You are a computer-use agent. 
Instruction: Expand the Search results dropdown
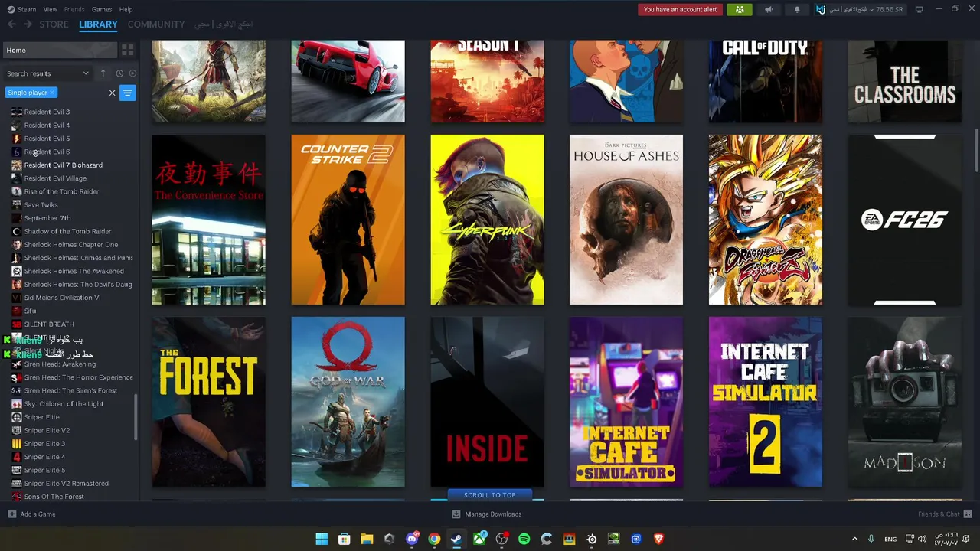click(47, 73)
